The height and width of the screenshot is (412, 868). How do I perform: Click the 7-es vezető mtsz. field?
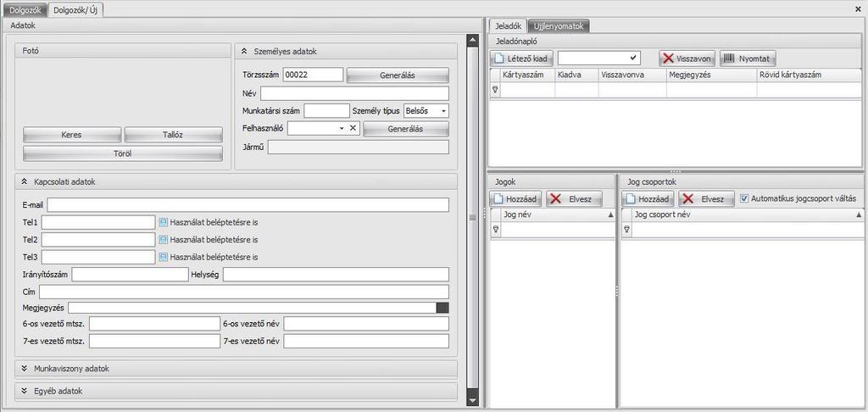(x=154, y=341)
